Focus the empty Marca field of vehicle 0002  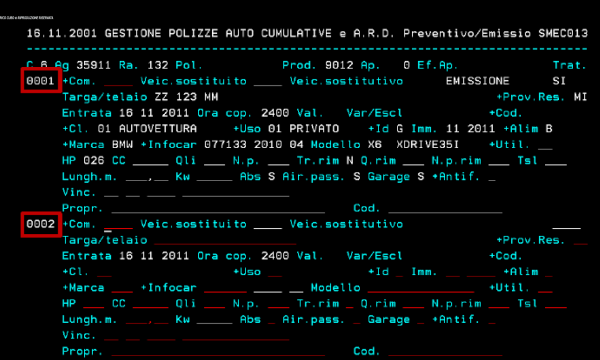point(122,287)
